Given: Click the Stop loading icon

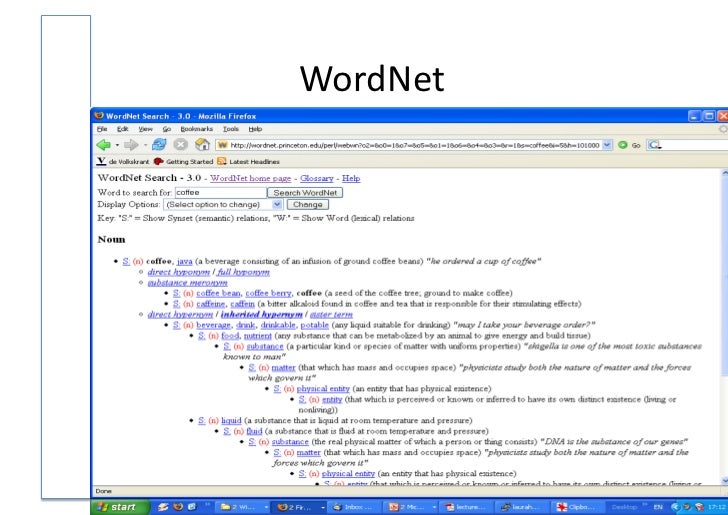Looking at the screenshot, I should pos(180,145).
